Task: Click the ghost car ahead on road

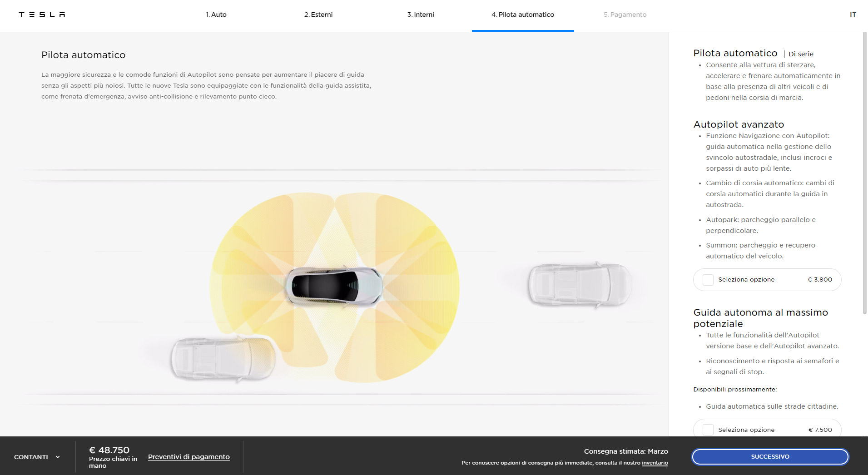Action: pyautogui.click(x=580, y=285)
